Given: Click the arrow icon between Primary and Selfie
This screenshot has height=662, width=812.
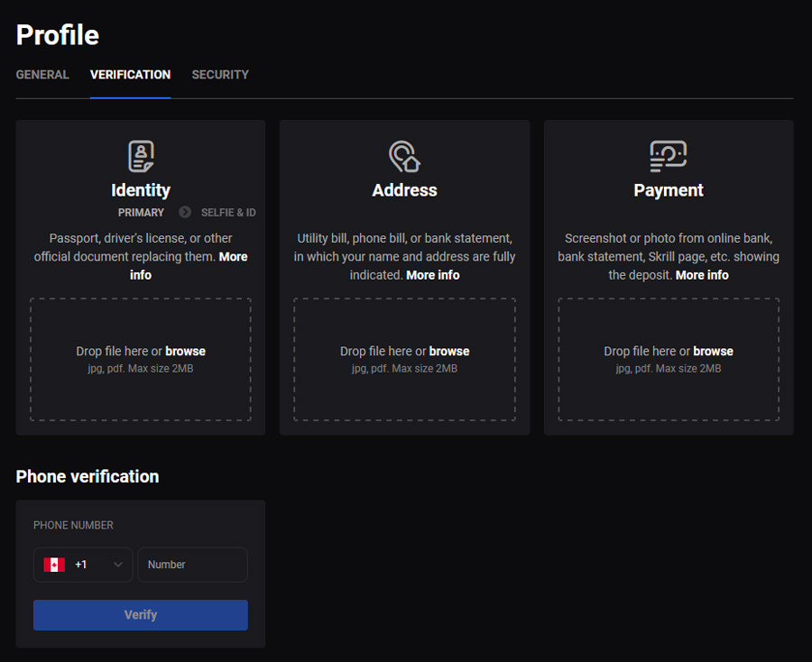Looking at the screenshot, I should tap(185, 213).
